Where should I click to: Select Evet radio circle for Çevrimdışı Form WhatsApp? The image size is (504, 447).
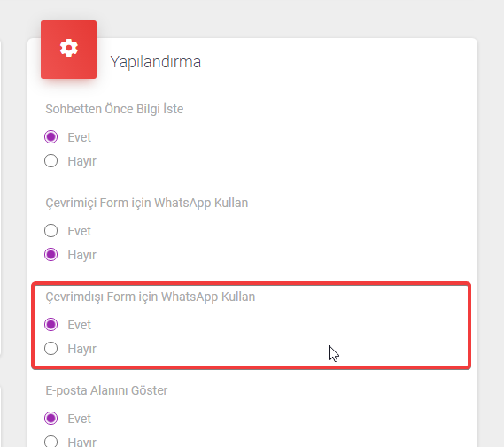(x=51, y=324)
